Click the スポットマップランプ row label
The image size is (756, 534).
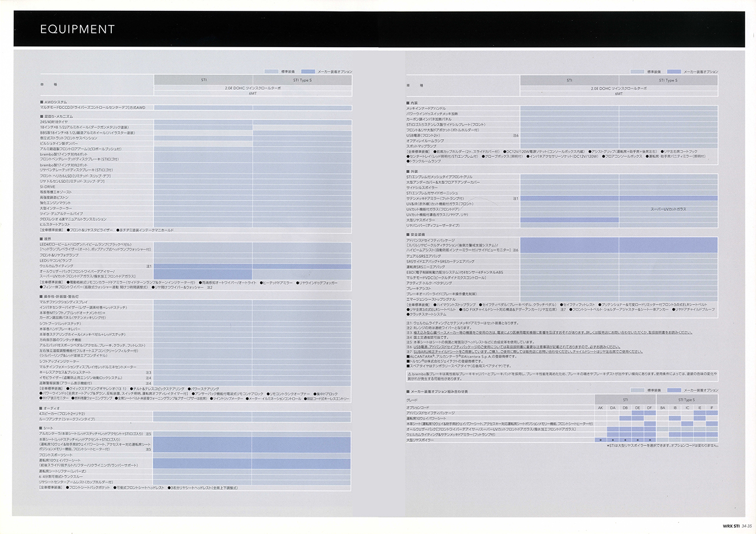pyautogui.click(x=421, y=146)
